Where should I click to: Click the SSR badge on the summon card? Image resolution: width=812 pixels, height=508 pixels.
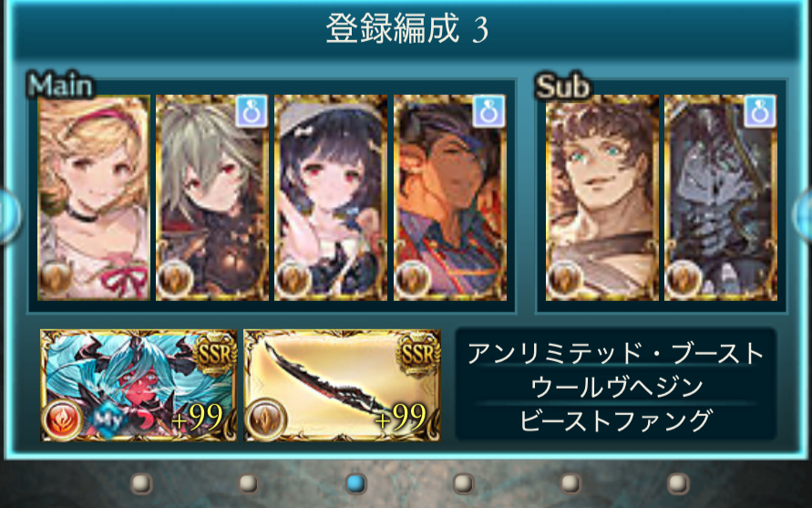tap(214, 355)
